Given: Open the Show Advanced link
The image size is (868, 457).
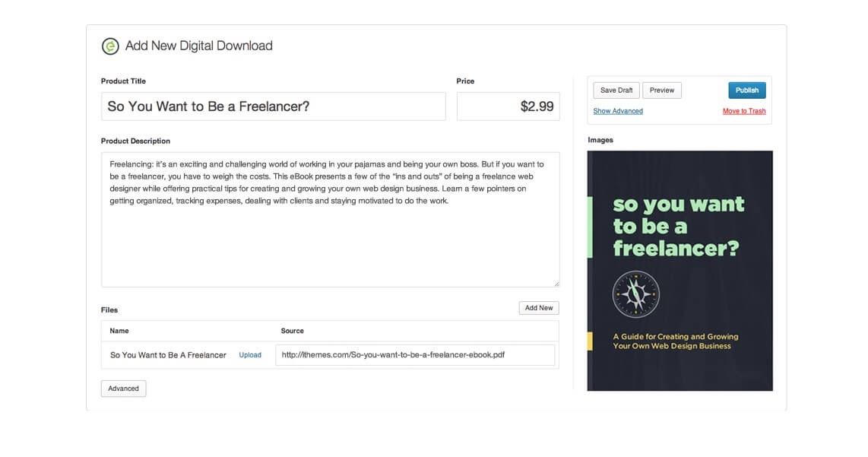Looking at the screenshot, I should [618, 111].
